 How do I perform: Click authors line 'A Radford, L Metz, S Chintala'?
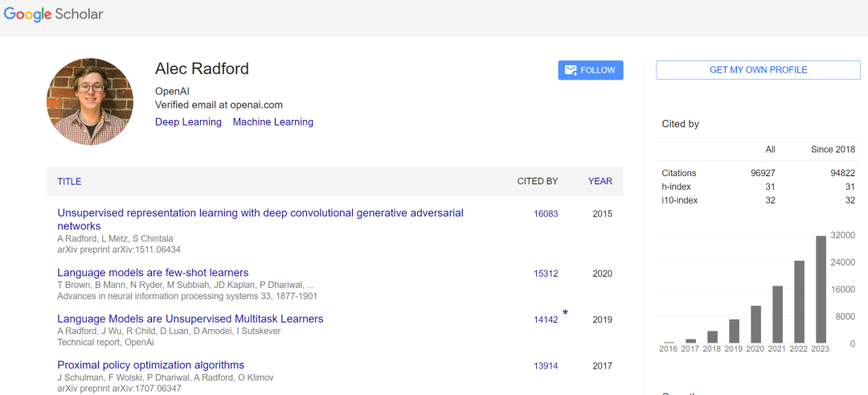pos(115,239)
